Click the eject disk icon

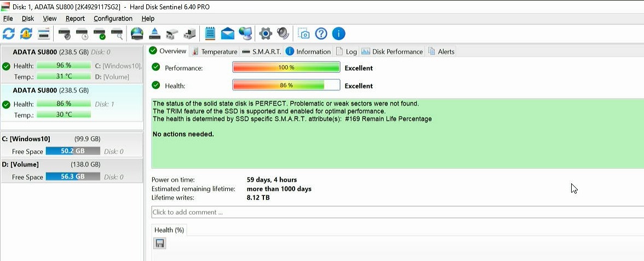[154, 34]
